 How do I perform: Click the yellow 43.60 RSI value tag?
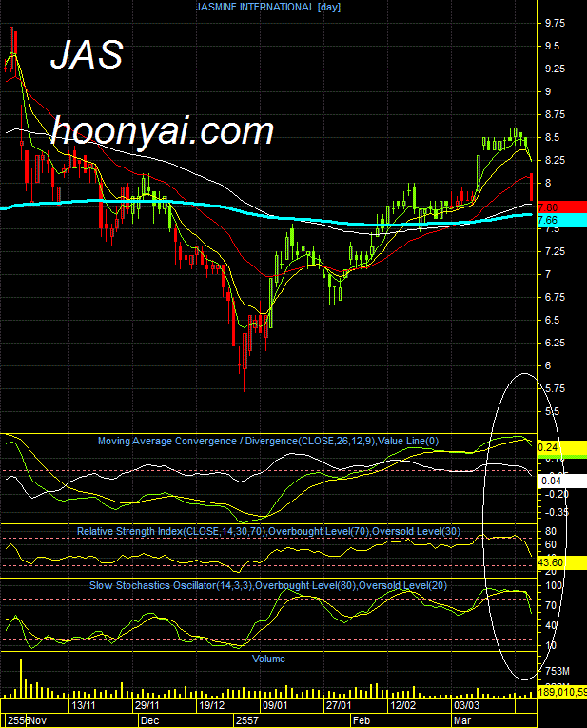click(562, 563)
